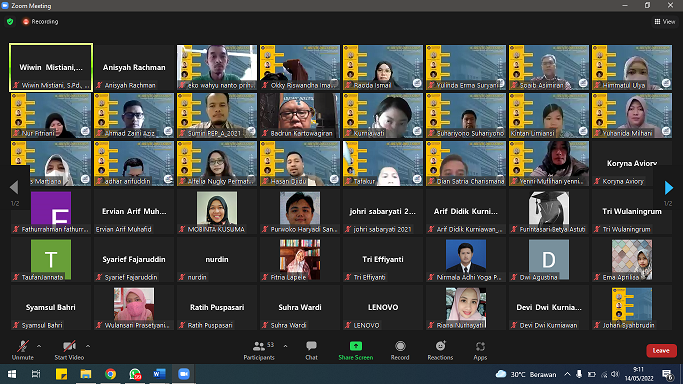Select Himmatul Ulya video tile
This screenshot has height=384, width=683.
pos(632,67)
